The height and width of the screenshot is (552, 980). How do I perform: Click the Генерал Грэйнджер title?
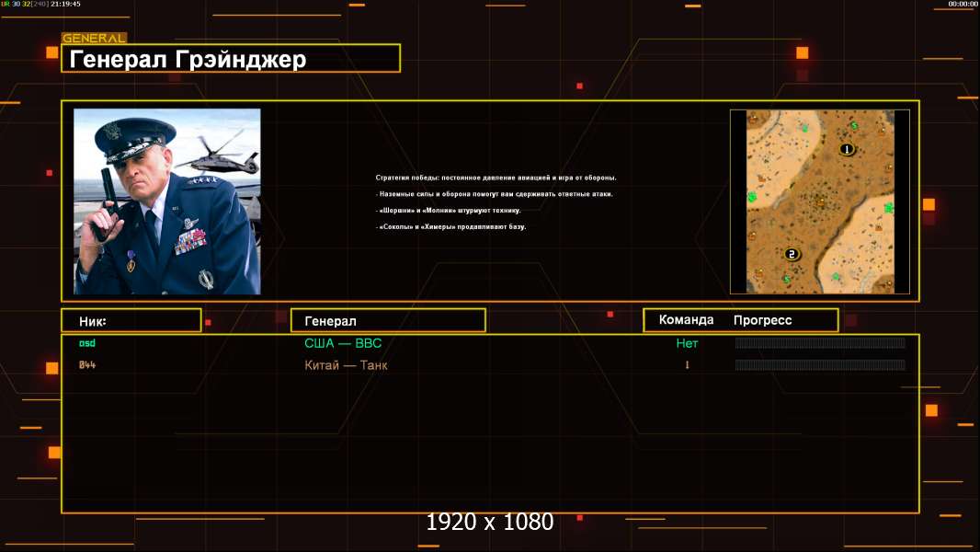point(188,60)
